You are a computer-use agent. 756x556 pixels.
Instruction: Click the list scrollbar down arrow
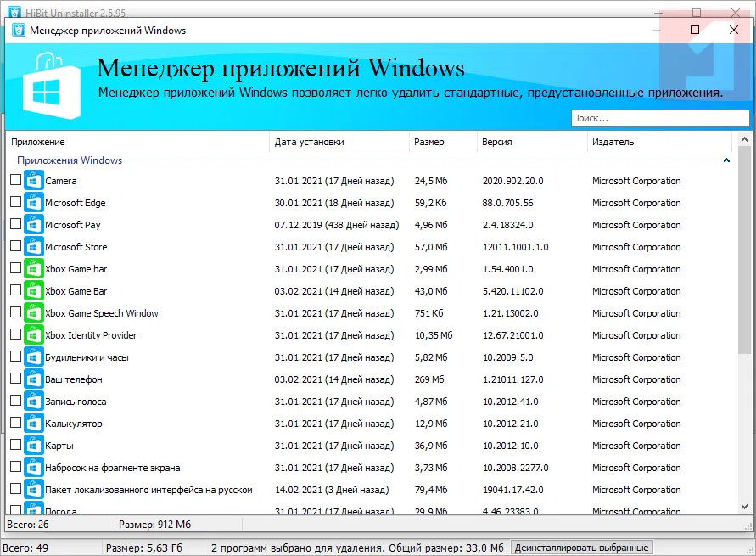744,507
